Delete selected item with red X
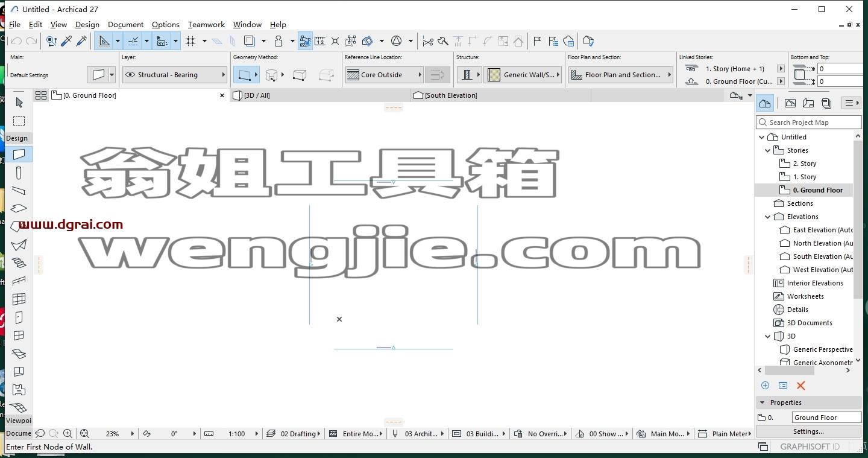Image resolution: width=868 pixels, height=458 pixels. pos(801,386)
